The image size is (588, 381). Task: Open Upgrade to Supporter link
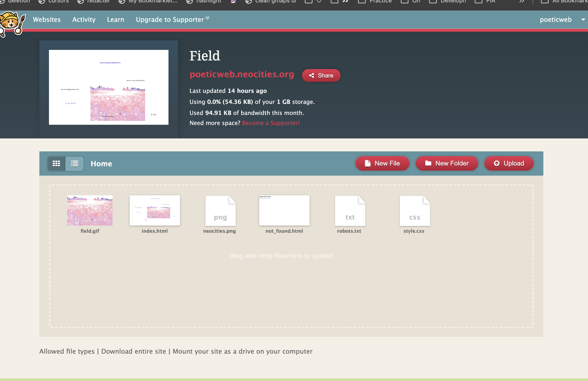(170, 19)
